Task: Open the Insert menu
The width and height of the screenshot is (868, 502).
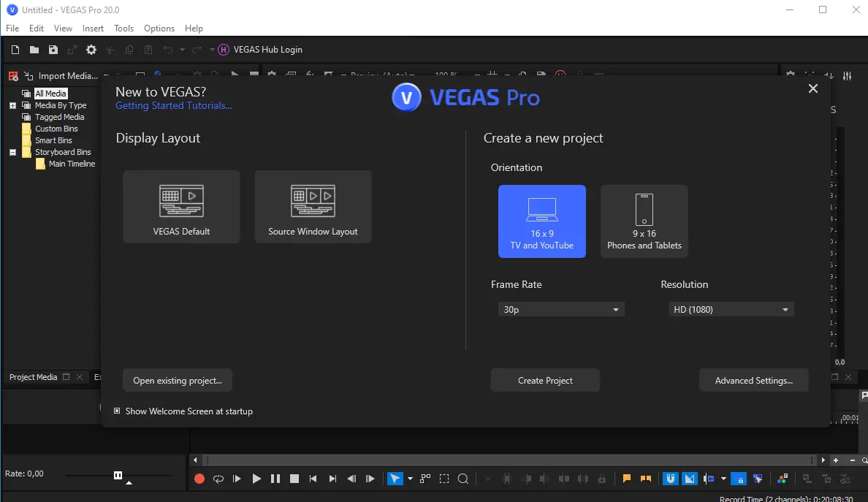Action: [93, 28]
